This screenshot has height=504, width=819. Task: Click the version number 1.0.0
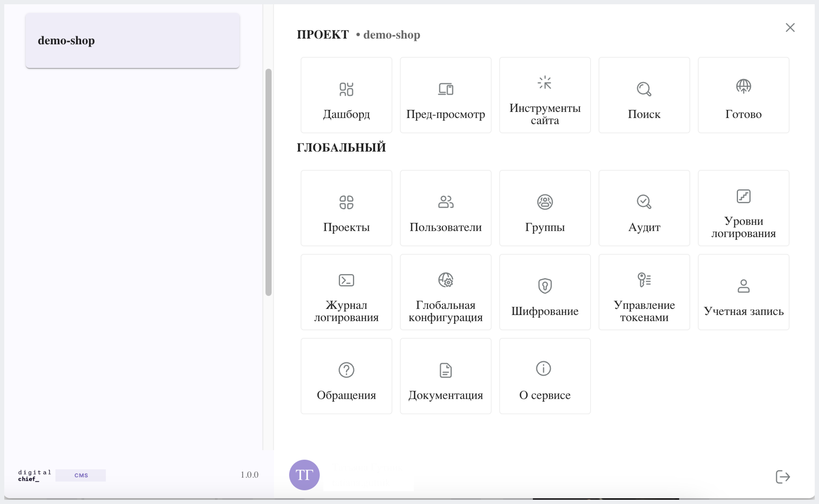249,475
